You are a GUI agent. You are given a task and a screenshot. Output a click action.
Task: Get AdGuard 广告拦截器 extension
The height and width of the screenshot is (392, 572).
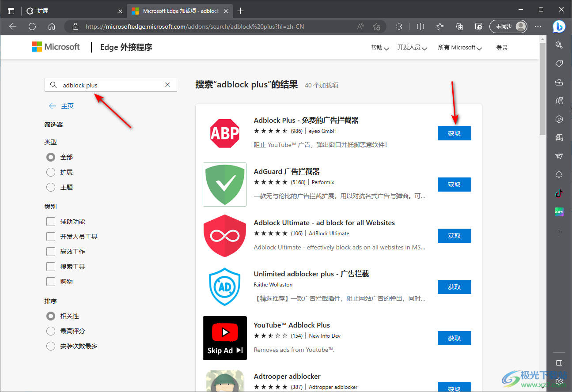tap(455, 185)
